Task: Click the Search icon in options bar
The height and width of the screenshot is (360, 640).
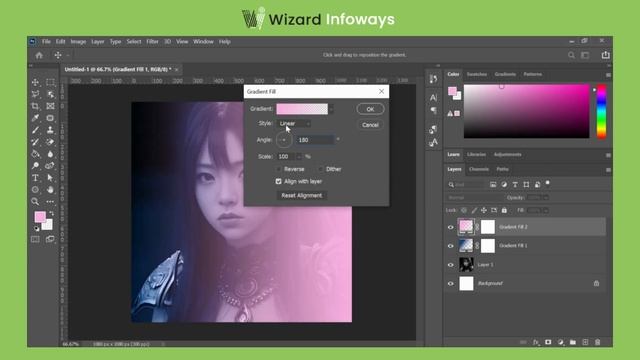Action: [x=571, y=55]
